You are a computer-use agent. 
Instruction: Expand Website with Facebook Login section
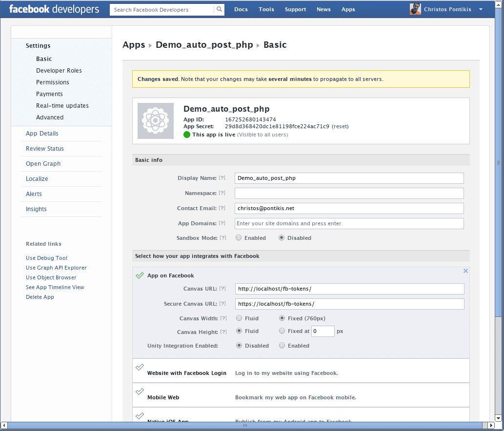tap(301, 371)
